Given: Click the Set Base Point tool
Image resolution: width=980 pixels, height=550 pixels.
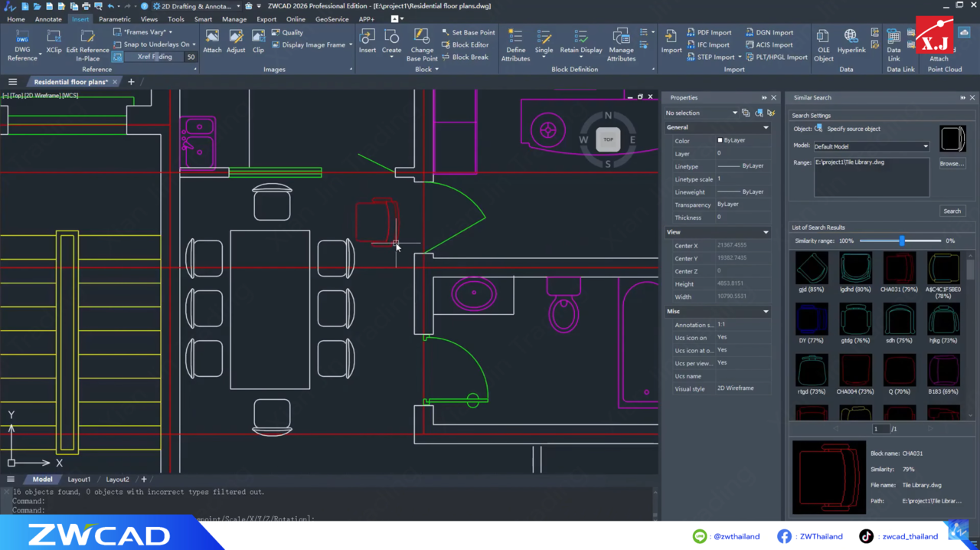Looking at the screenshot, I should pos(469,33).
